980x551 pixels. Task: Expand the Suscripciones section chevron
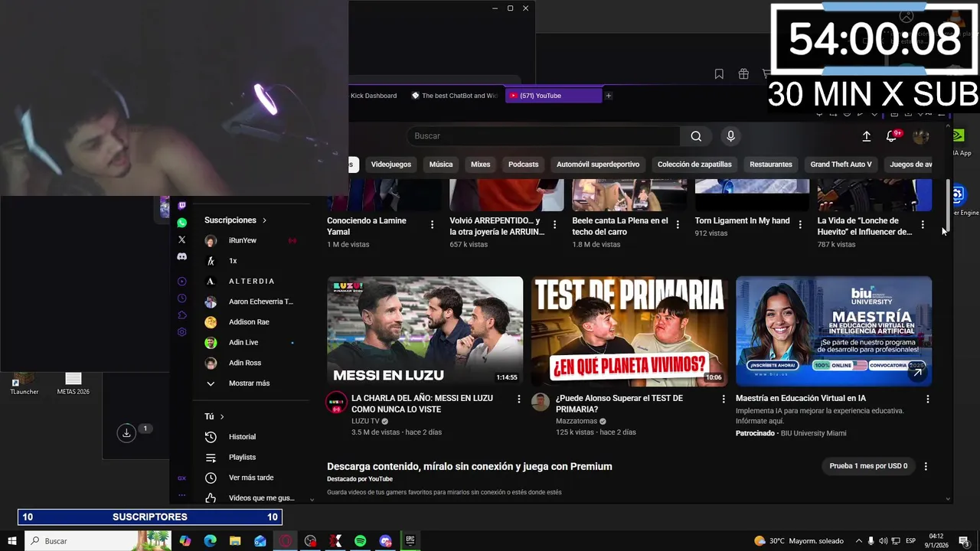click(265, 220)
